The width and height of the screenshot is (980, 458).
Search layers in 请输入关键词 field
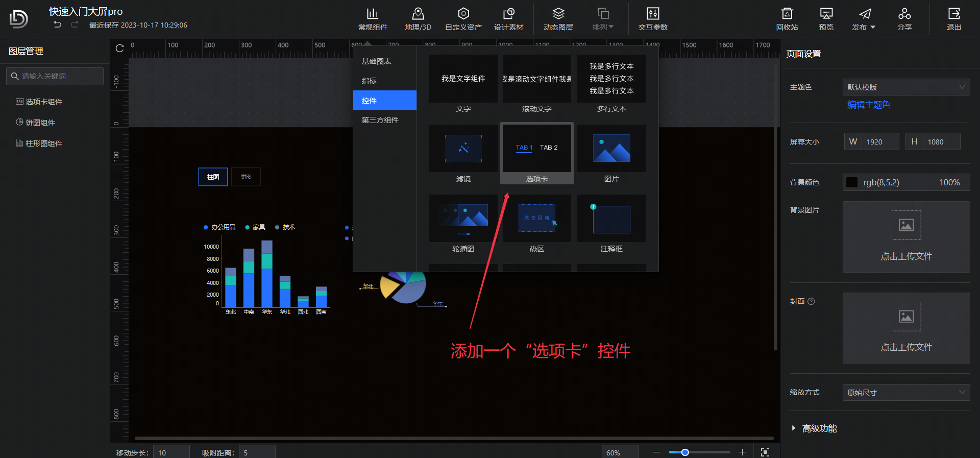click(x=55, y=76)
